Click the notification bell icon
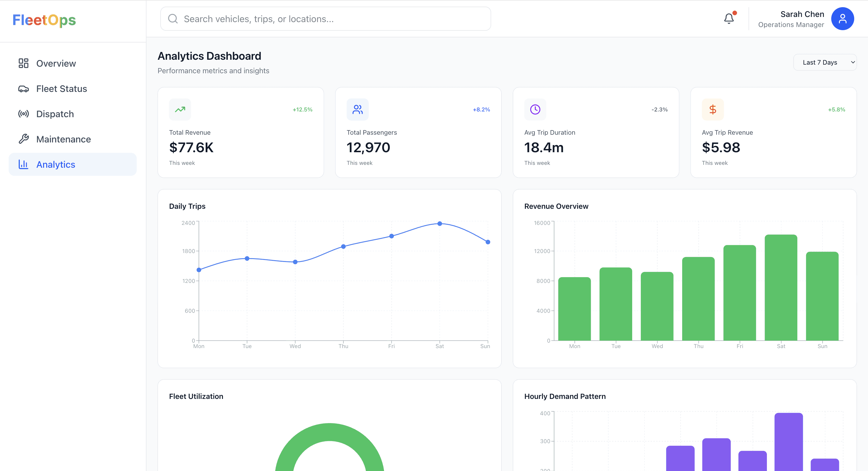868x471 pixels. coord(728,19)
